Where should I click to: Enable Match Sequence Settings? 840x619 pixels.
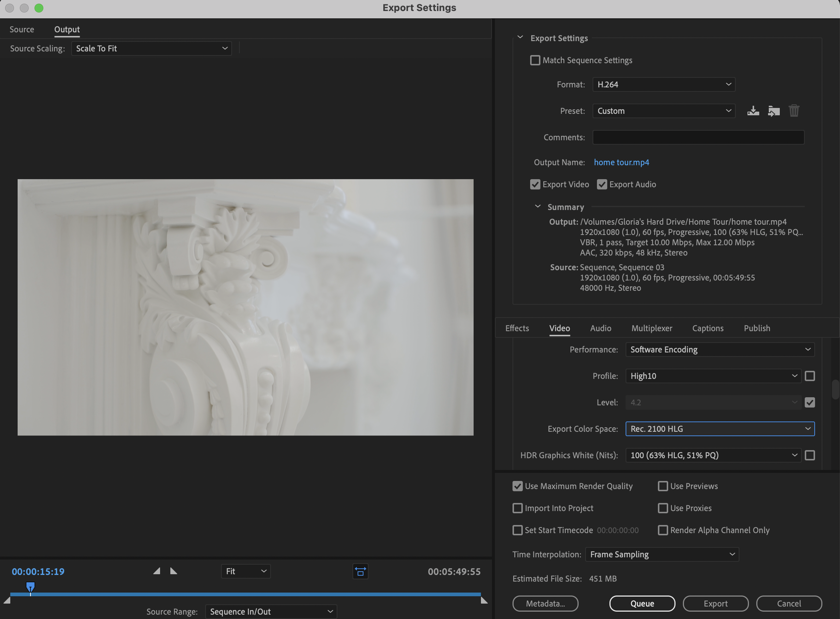(x=535, y=60)
